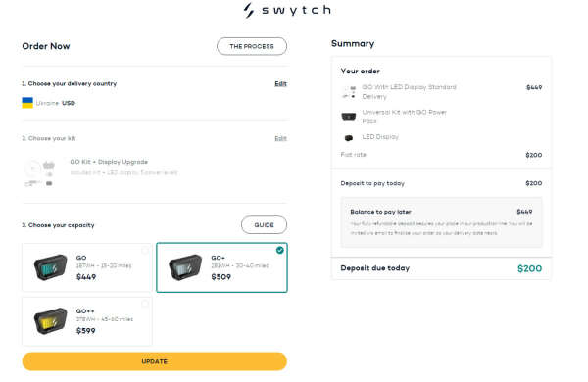Click the swytch brand name text
The width and height of the screenshot is (588, 382).
[296, 10]
